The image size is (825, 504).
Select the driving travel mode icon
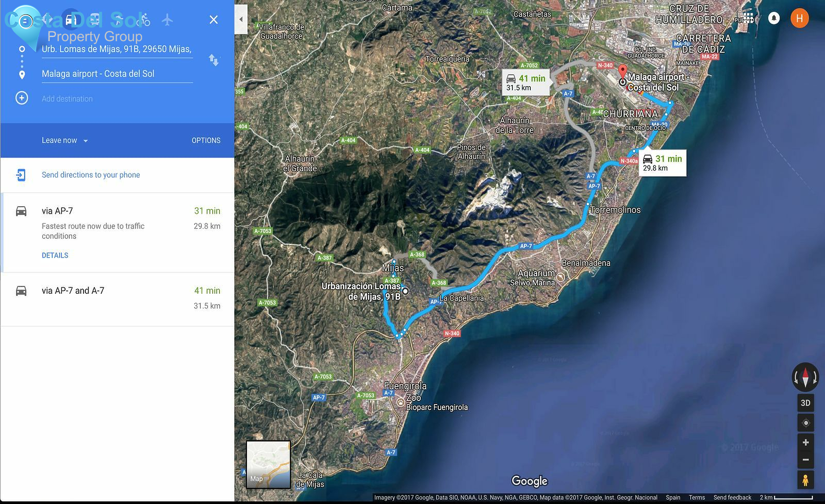pyautogui.click(x=70, y=20)
